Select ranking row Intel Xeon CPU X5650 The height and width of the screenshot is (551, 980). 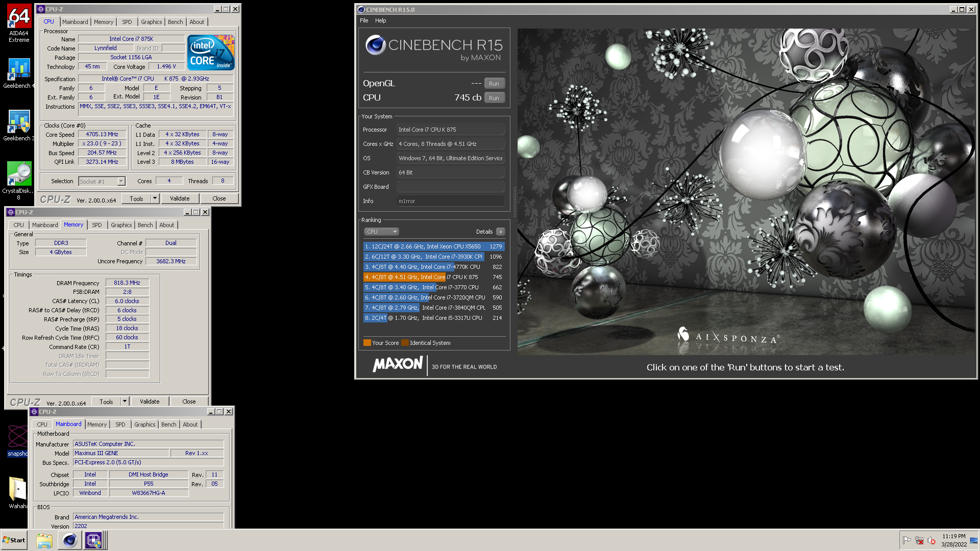[433, 246]
